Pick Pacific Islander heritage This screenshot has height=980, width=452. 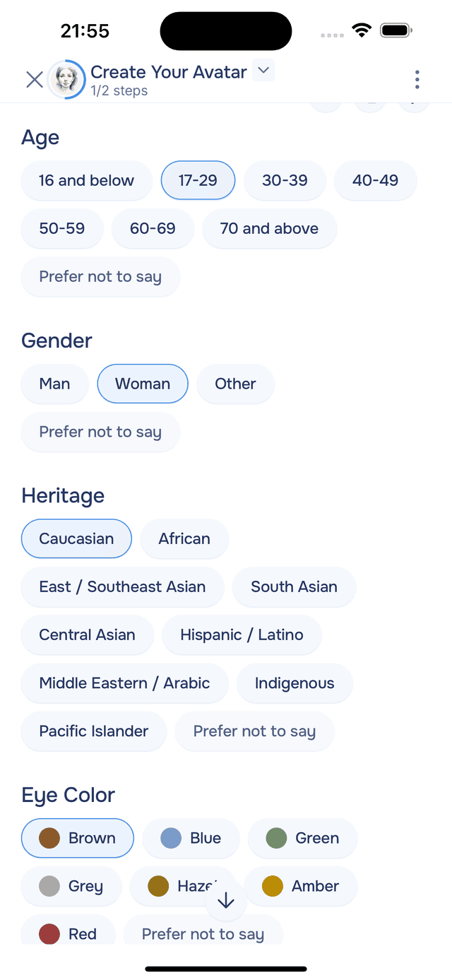pos(93,731)
